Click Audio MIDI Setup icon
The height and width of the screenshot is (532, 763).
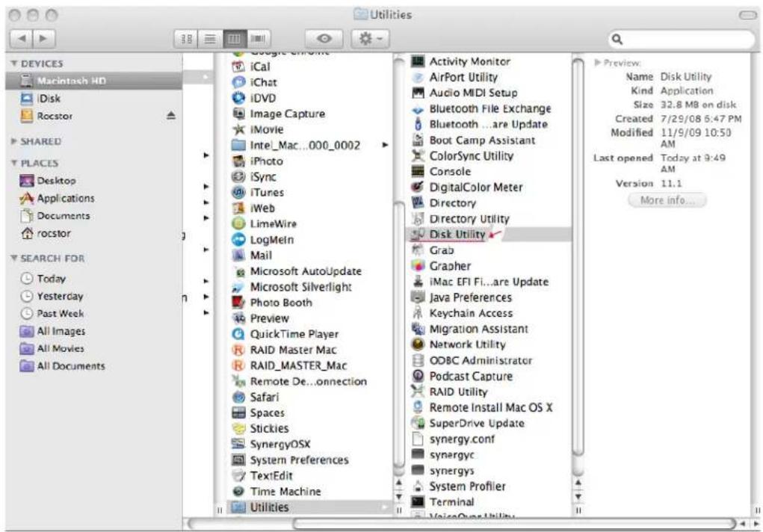[418, 93]
